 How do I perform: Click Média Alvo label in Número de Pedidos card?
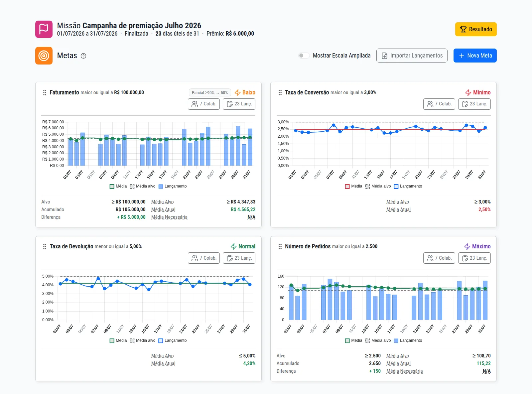pyautogui.click(x=398, y=356)
